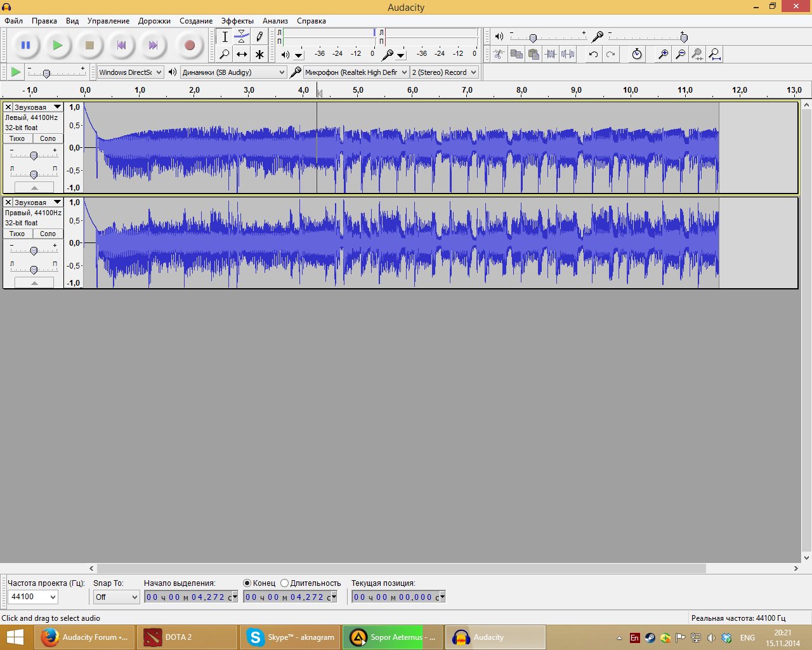Open the Управление menu
This screenshot has width=812, height=650.
tap(108, 21)
